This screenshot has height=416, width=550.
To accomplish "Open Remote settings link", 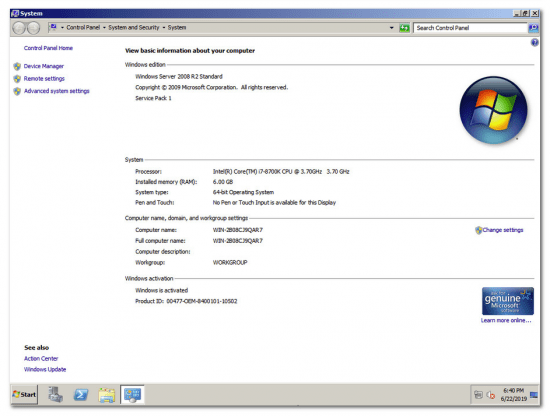I will [x=44, y=79].
